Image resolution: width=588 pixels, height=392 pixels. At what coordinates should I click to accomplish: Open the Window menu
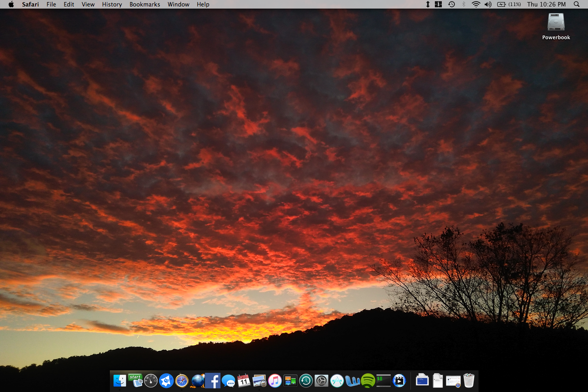point(178,4)
